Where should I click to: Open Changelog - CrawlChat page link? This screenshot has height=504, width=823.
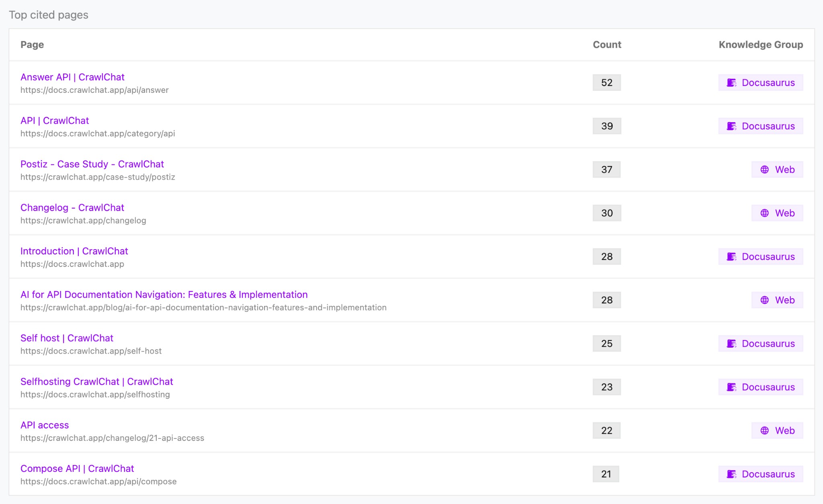(72, 208)
